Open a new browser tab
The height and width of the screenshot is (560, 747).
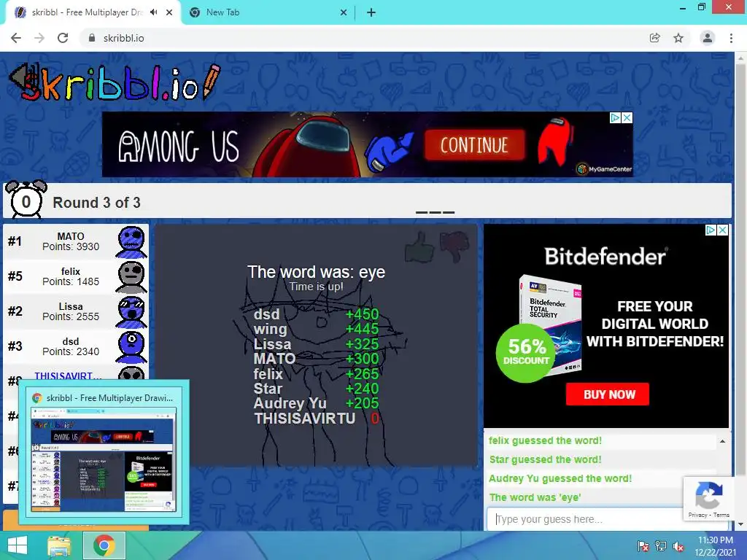371,12
